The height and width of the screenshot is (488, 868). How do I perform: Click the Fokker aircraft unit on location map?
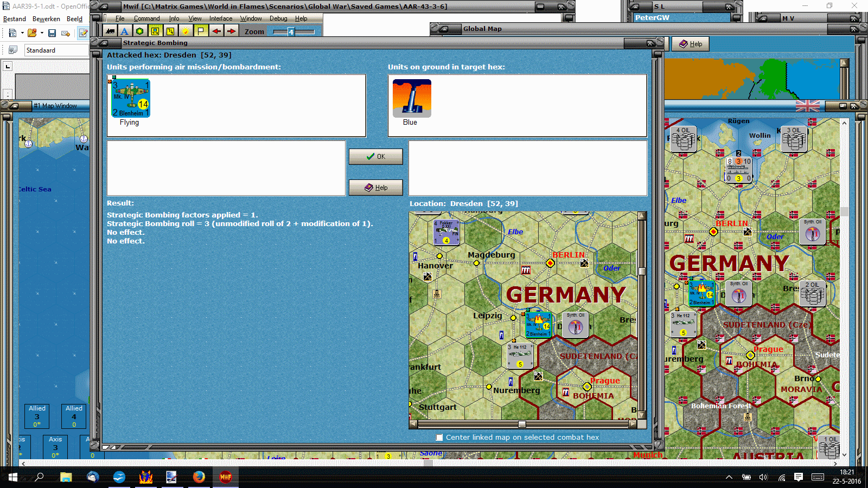click(x=446, y=232)
